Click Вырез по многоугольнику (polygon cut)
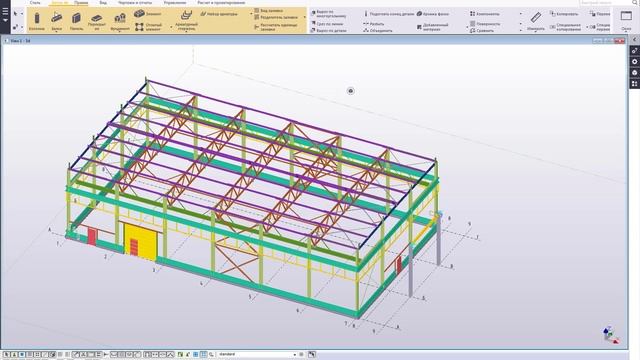Viewport: 640px width, 360px height. (329, 14)
